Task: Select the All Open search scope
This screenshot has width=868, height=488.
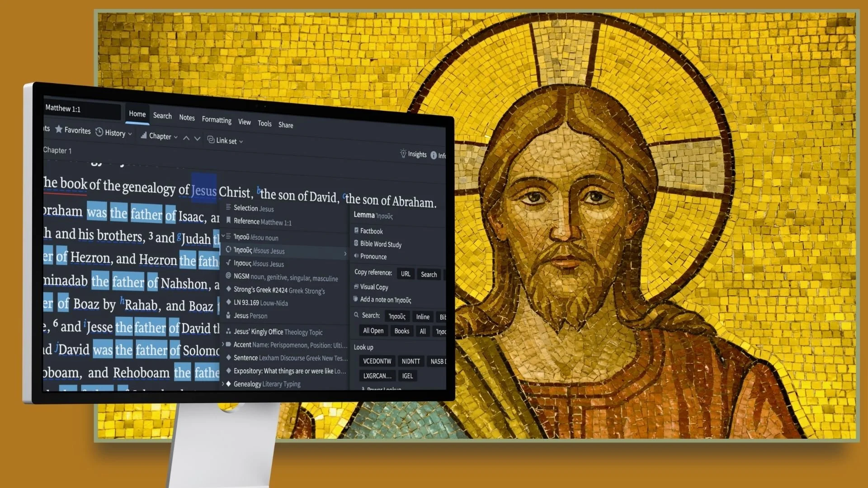Action: tap(373, 331)
